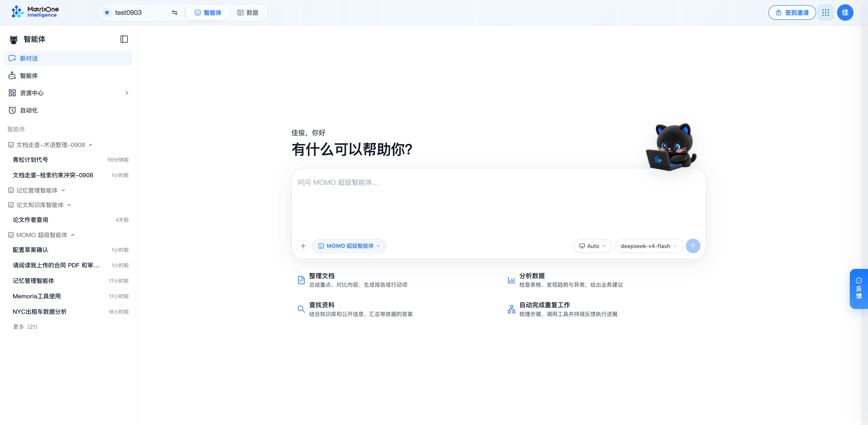Start a 新对话 in sidebar
This screenshot has width=868, height=425.
click(68, 58)
